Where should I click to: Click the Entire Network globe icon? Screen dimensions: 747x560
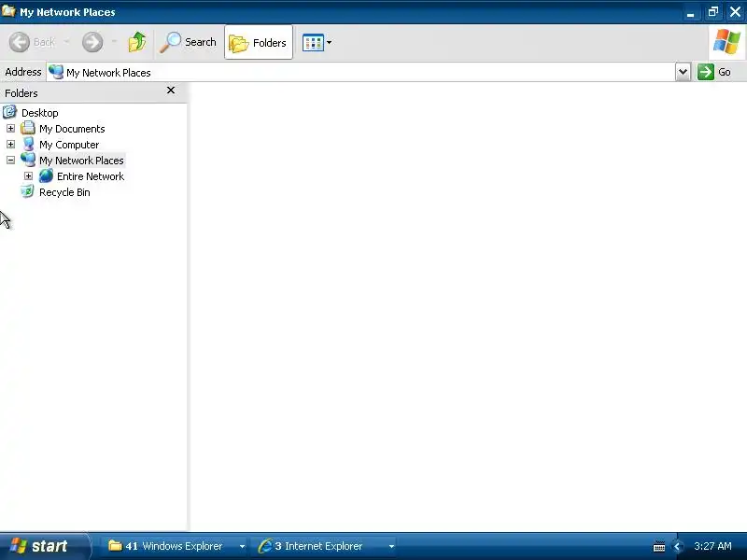pyautogui.click(x=46, y=175)
